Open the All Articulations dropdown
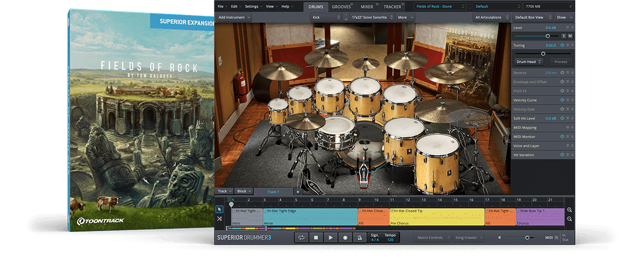This screenshot has height=262, width=644. 492,17
